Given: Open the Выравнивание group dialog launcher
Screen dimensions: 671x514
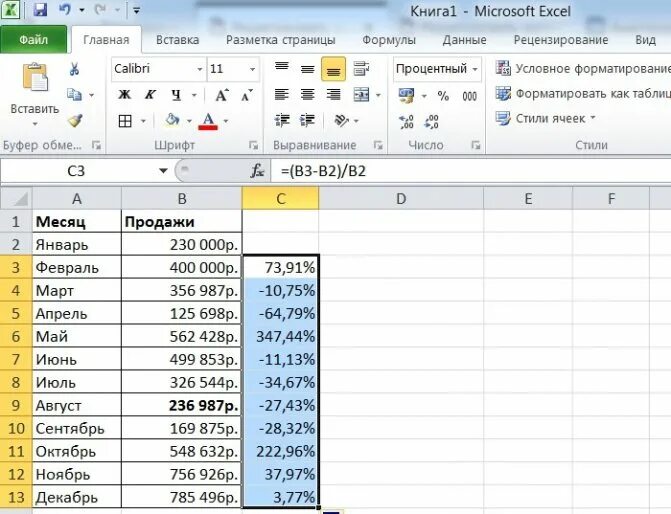Looking at the screenshot, I should click(378, 146).
